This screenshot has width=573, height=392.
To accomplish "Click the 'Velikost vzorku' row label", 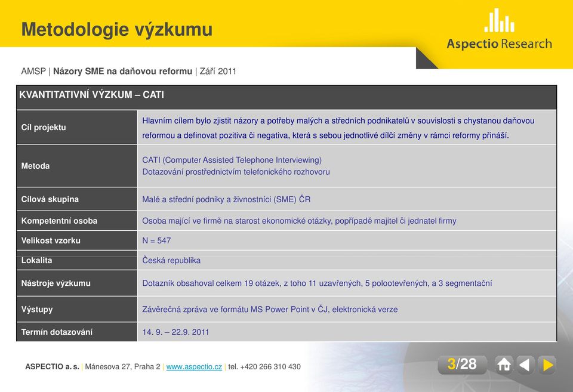I will pos(51,240).
